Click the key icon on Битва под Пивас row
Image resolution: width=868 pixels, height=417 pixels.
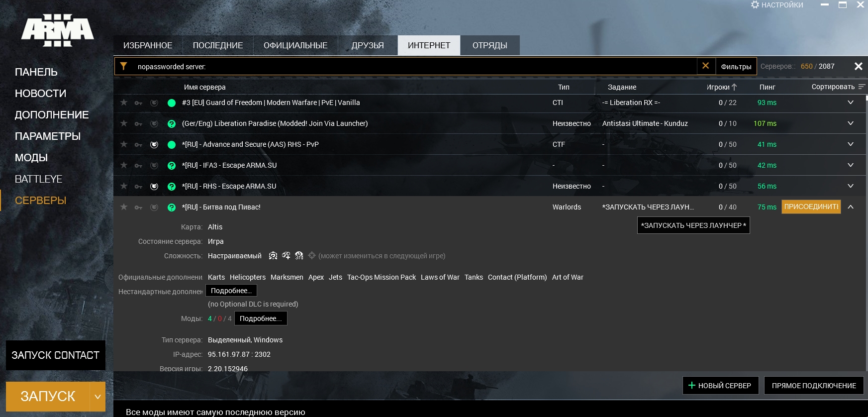[x=138, y=208]
